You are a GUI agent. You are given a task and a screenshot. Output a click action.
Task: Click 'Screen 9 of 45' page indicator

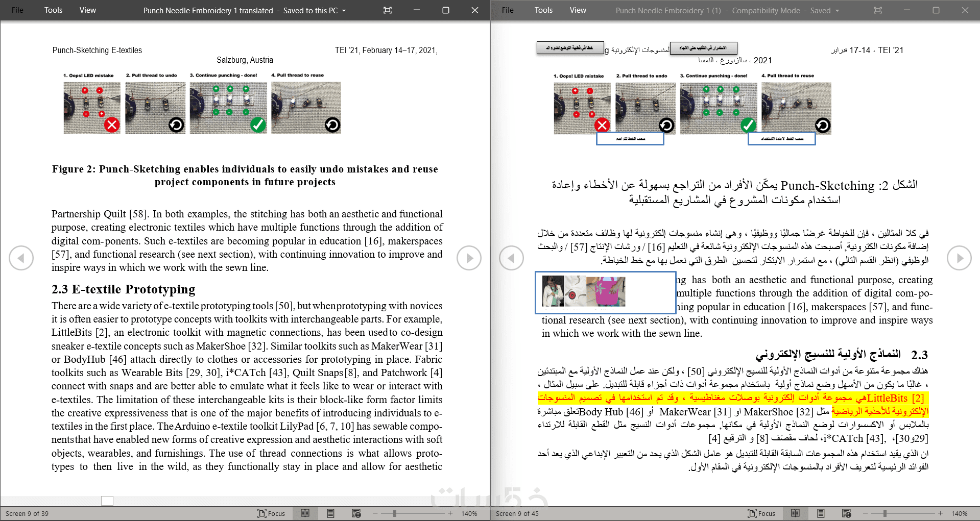tap(517, 513)
